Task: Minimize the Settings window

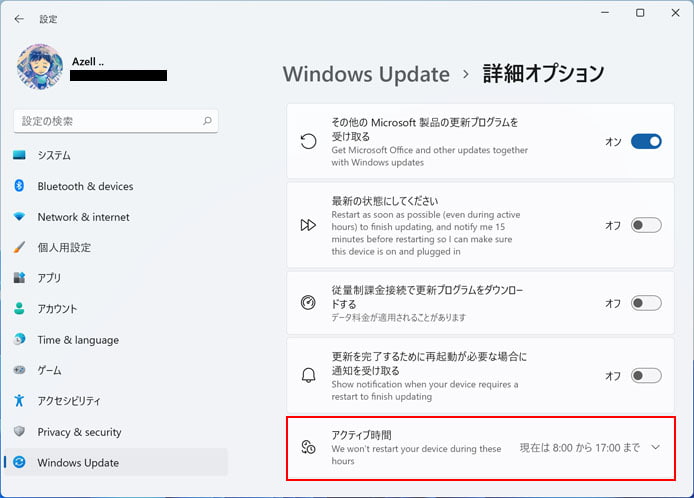Action: click(x=605, y=13)
